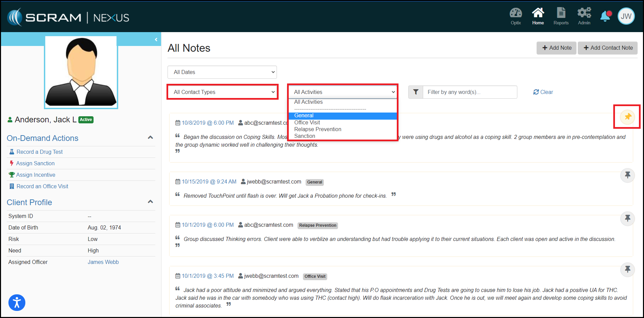Collapse the On-Demand Actions section
The width and height of the screenshot is (644, 318).
point(151,138)
